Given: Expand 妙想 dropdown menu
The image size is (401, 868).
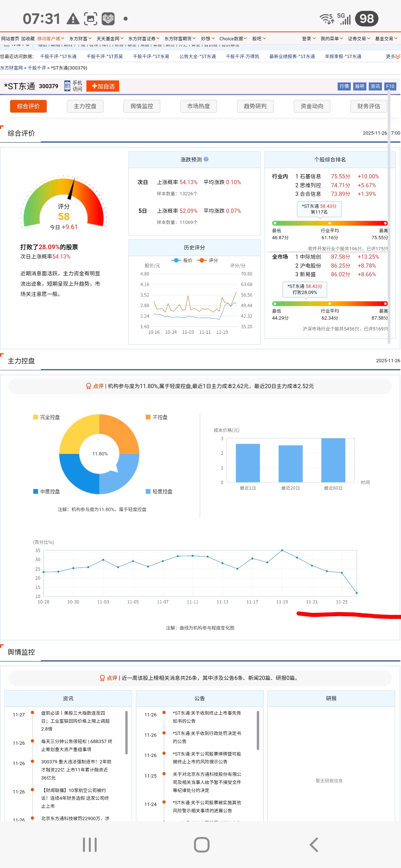Looking at the screenshot, I should pos(208,38).
